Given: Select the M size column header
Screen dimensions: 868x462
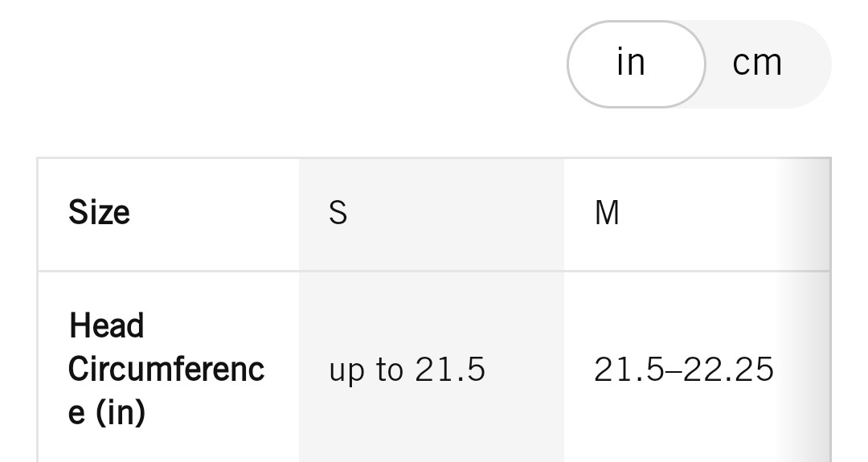Looking at the screenshot, I should coord(696,214).
